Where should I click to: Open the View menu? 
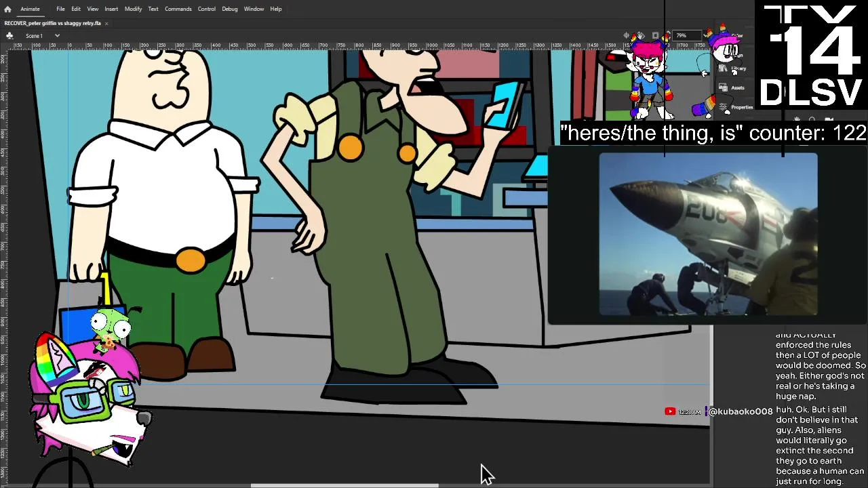[x=93, y=9]
